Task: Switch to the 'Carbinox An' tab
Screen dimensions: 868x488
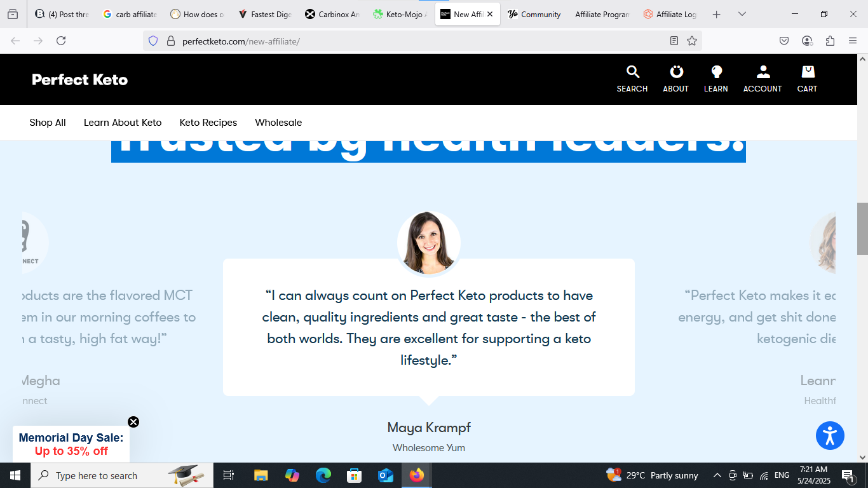Action: 332,14
